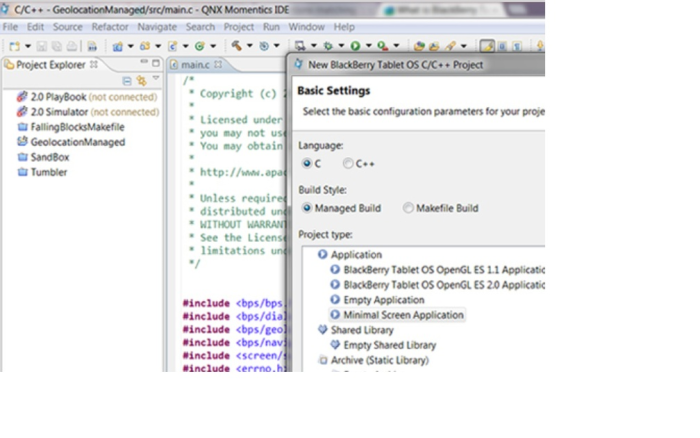Open the File menu
The width and height of the screenshot is (700, 438).
[x=10, y=27]
